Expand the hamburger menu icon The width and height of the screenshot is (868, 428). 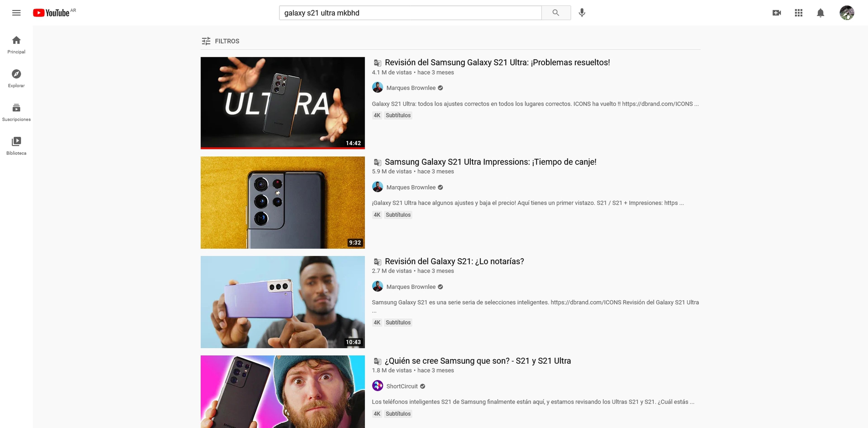pos(16,13)
